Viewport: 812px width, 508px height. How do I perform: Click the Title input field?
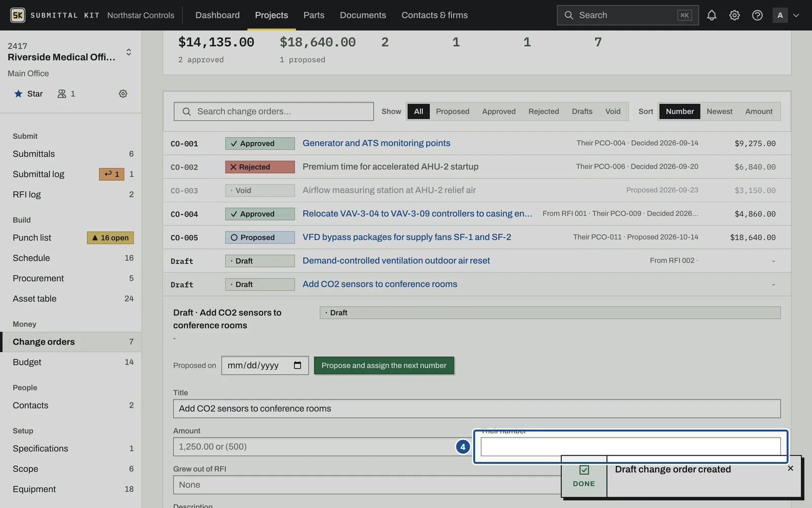click(x=477, y=408)
